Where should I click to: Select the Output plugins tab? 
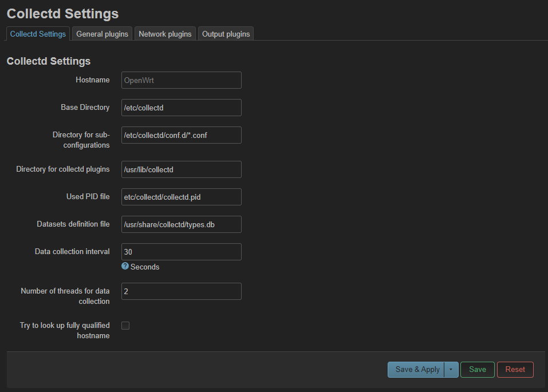pos(226,34)
